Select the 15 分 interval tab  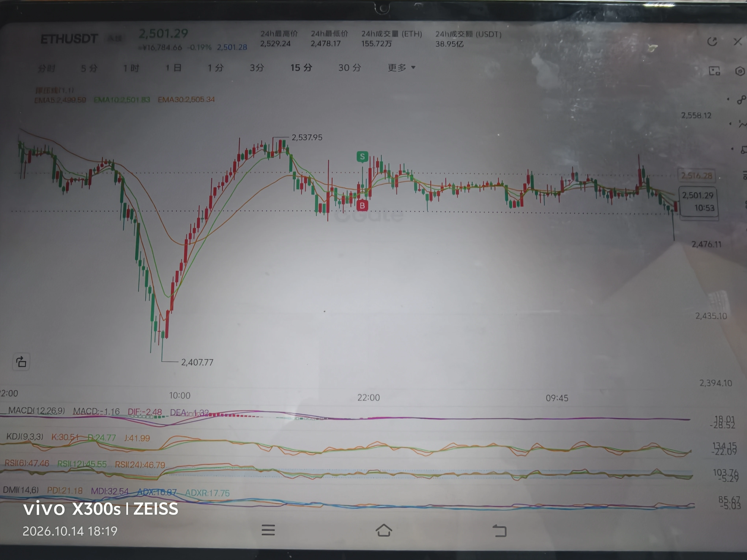301,68
